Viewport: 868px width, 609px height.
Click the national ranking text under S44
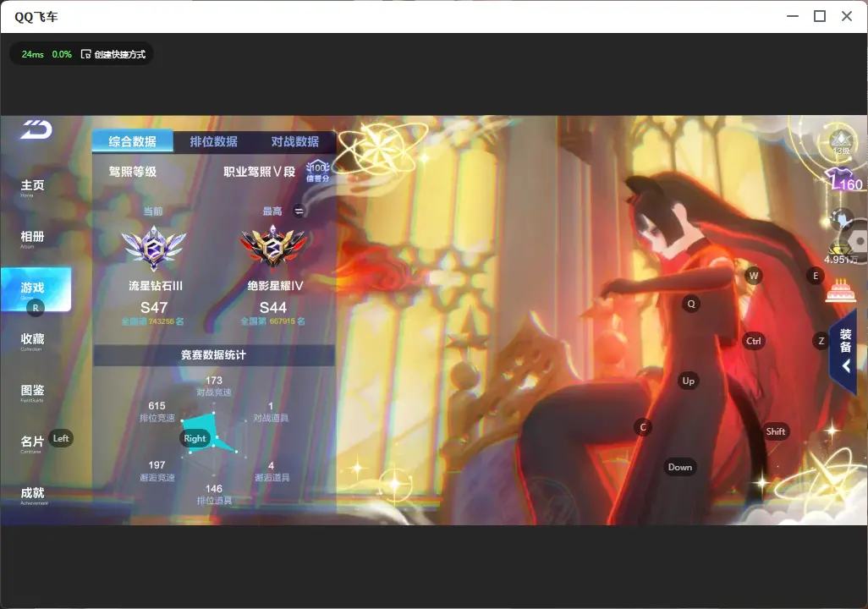coord(273,321)
